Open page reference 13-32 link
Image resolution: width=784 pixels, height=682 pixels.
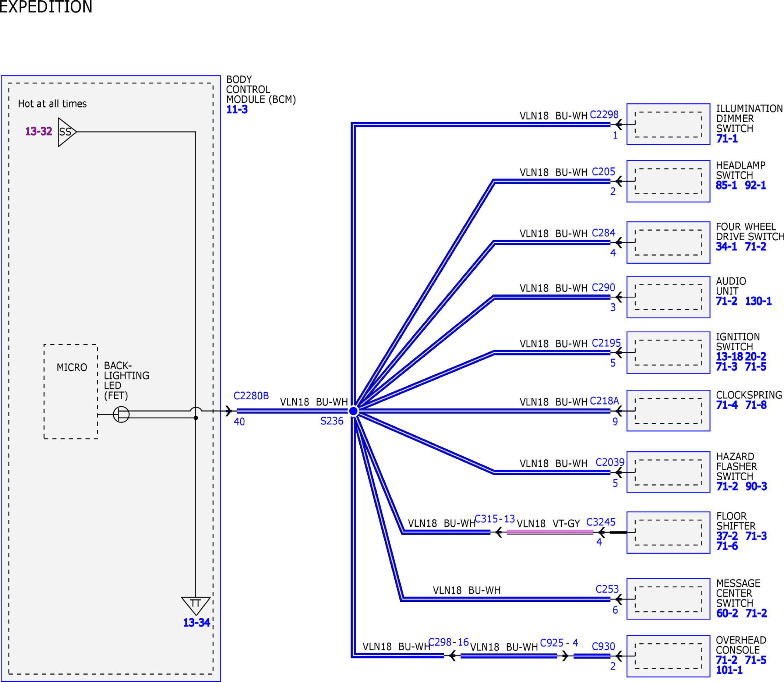(38, 131)
